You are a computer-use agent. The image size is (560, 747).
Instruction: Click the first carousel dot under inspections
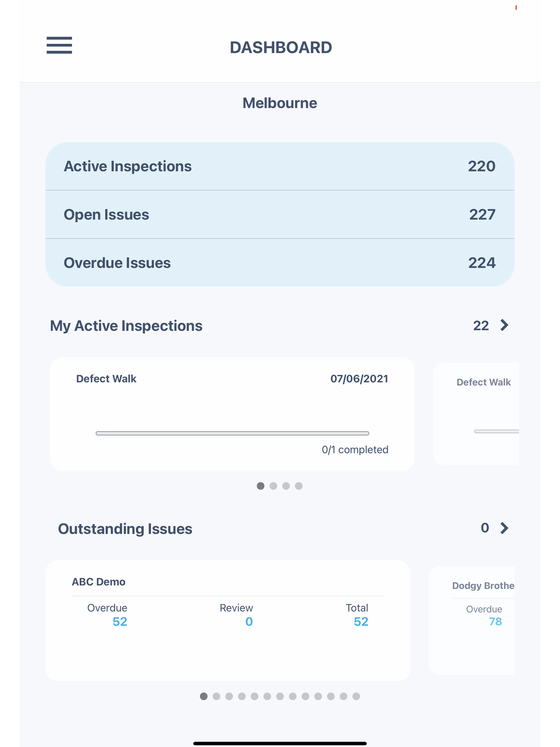tap(261, 486)
